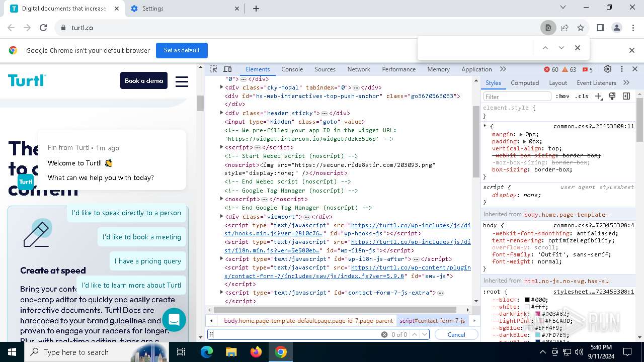Open the hooks.min.js script link
644x362 pixels.
347,229
